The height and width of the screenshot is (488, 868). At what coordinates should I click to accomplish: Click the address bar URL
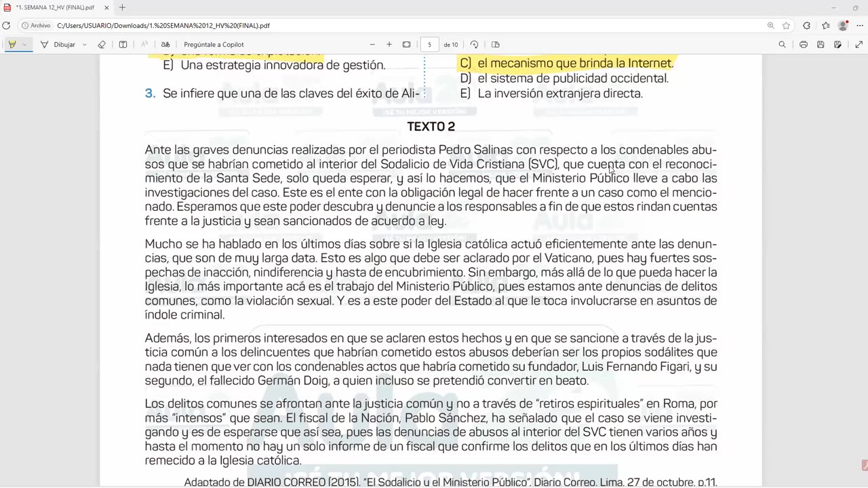[x=163, y=26]
